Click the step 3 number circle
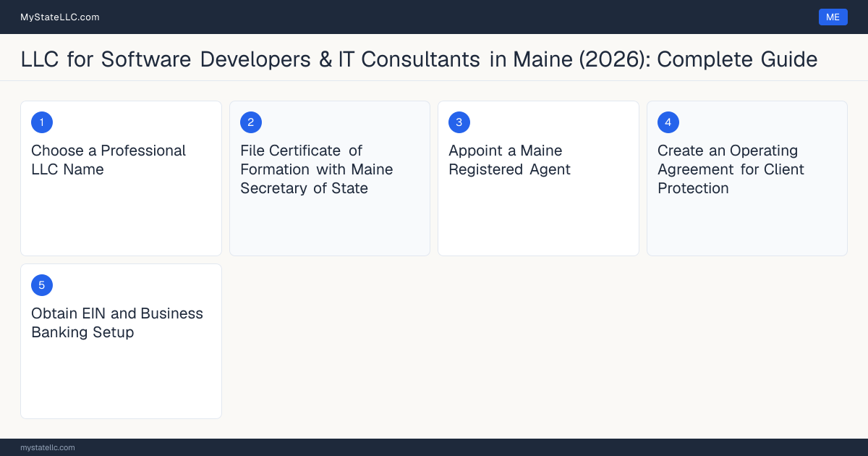This screenshot has width=868, height=456. (x=459, y=122)
